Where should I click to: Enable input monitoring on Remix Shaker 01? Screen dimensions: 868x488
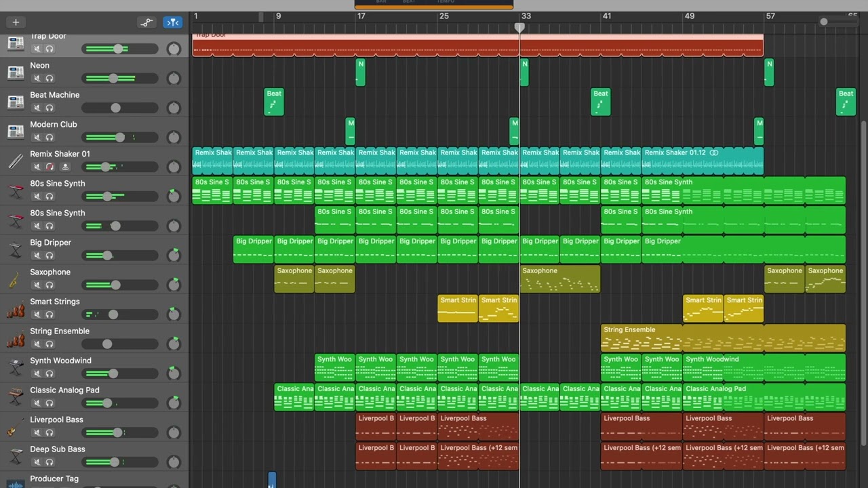point(65,167)
